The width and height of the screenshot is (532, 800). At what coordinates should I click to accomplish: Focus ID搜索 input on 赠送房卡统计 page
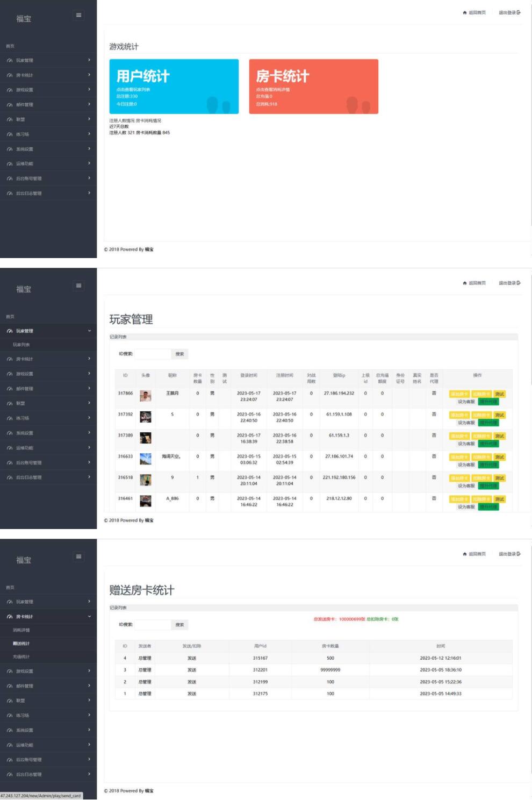click(152, 625)
